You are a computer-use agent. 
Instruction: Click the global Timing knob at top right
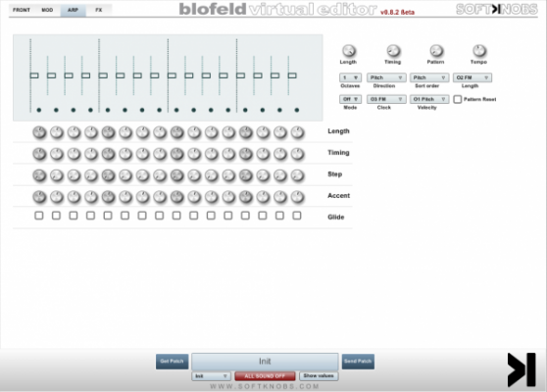pyautogui.click(x=393, y=51)
